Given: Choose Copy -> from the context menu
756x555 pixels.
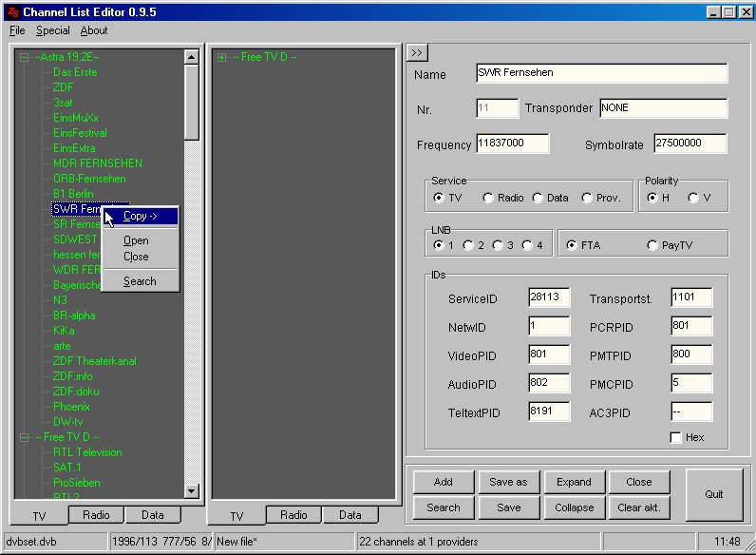Looking at the screenshot, I should 141,217.
